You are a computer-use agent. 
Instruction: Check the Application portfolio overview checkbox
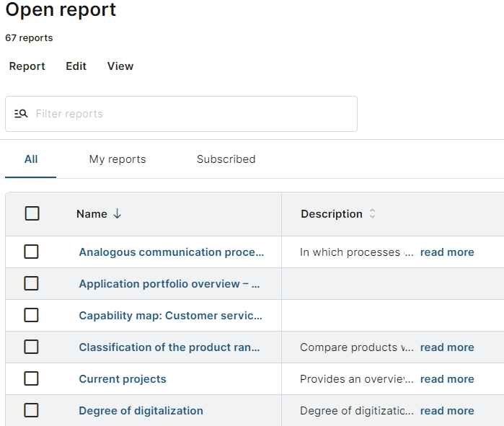point(31,283)
